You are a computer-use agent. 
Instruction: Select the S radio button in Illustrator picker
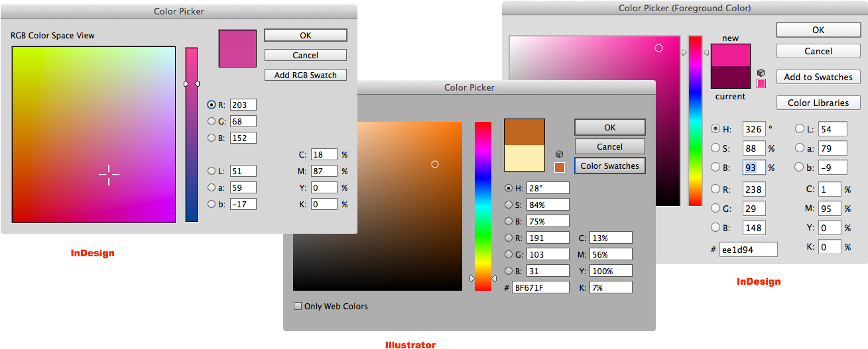[509, 205]
